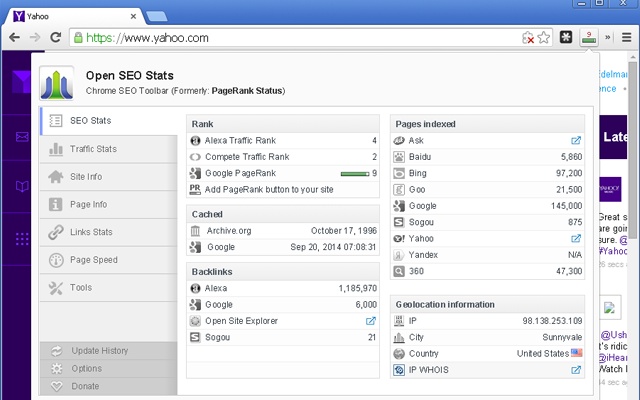This screenshot has height=400, width=640.
Task: Open the Yahoo pages indexed external link icon
Action: (576, 238)
